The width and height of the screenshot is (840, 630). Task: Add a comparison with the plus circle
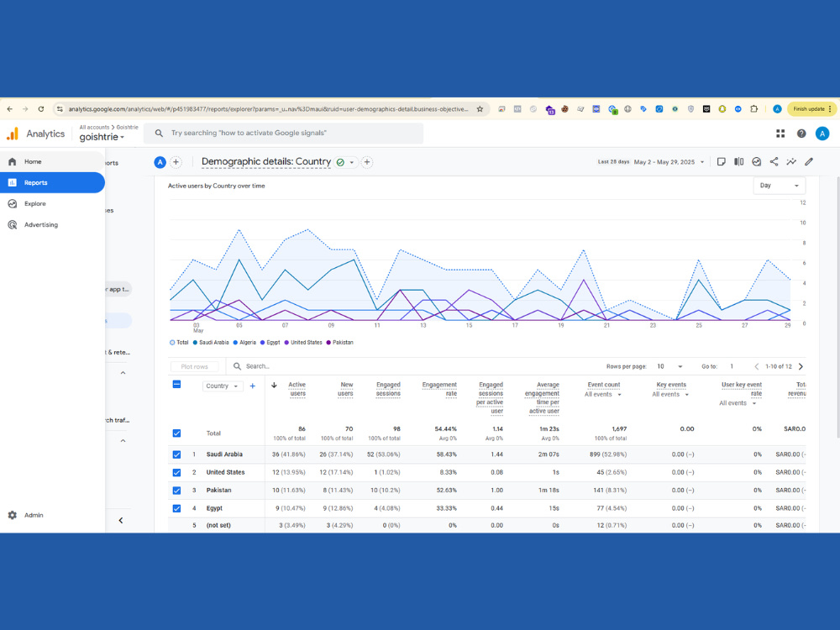click(x=176, y=162)
